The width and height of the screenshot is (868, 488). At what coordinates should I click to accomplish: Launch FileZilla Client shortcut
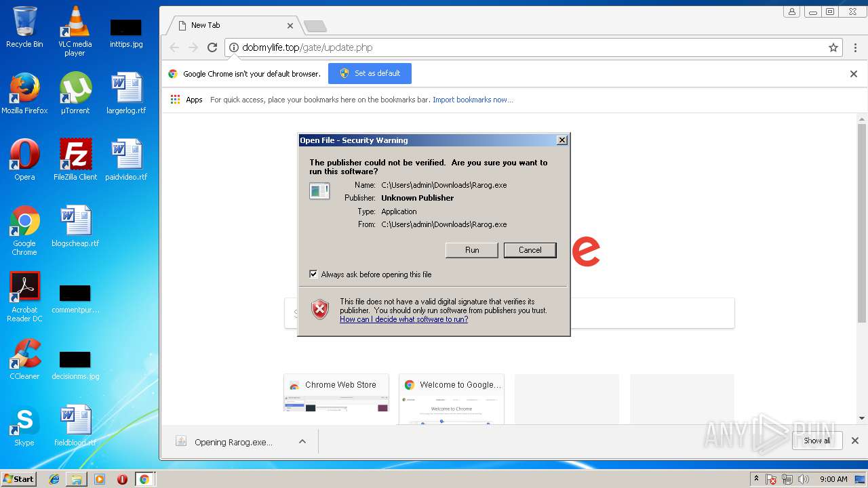[x=75, y=160]
